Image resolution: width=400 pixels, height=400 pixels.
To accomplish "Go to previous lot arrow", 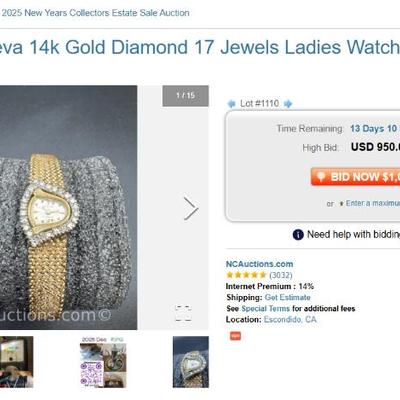I will [231, 104].
